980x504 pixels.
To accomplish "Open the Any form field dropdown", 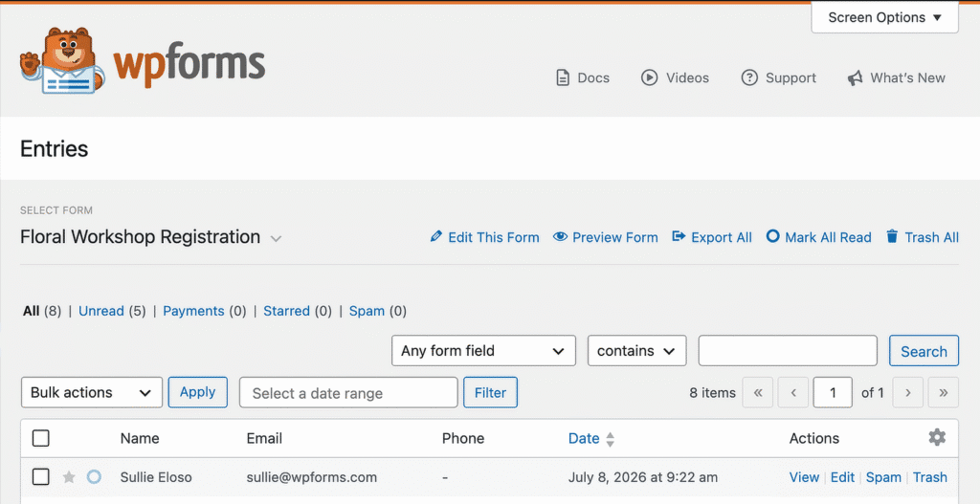I will [483, 350].
